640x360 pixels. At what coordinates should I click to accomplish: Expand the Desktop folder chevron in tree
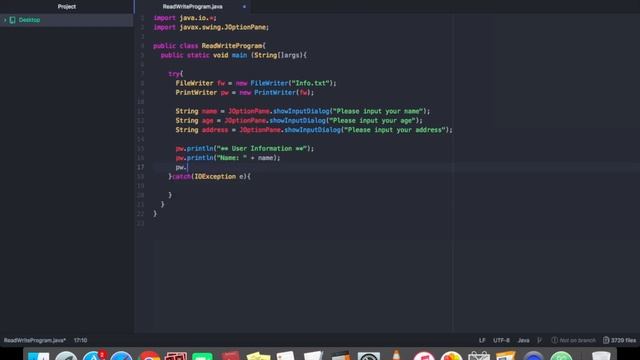pyautogui.click(x=5, y=20)
